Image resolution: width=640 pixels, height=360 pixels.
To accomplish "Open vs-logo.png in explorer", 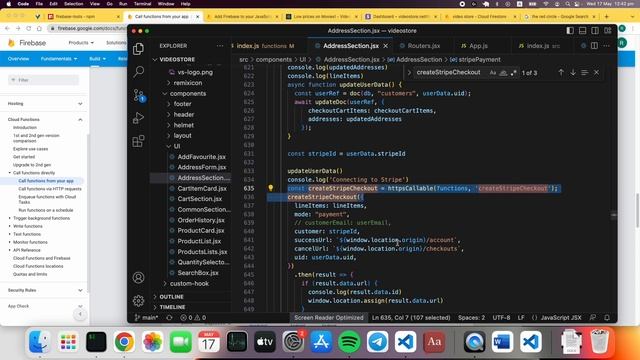I will click(x=195, y=72).
